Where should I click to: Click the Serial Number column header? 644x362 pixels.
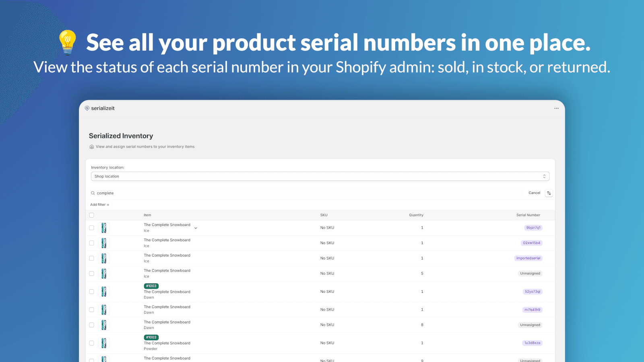coord(528,215)
